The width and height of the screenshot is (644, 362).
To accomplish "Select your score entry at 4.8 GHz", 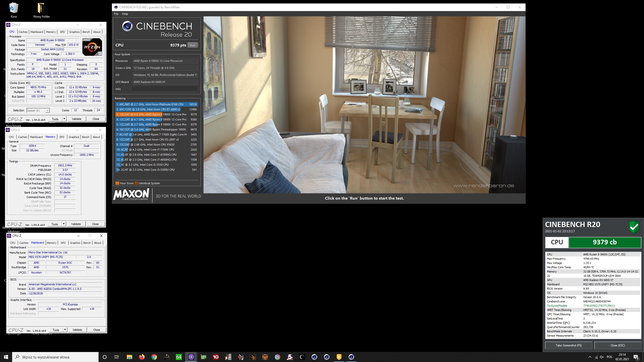I will (156, 114).
